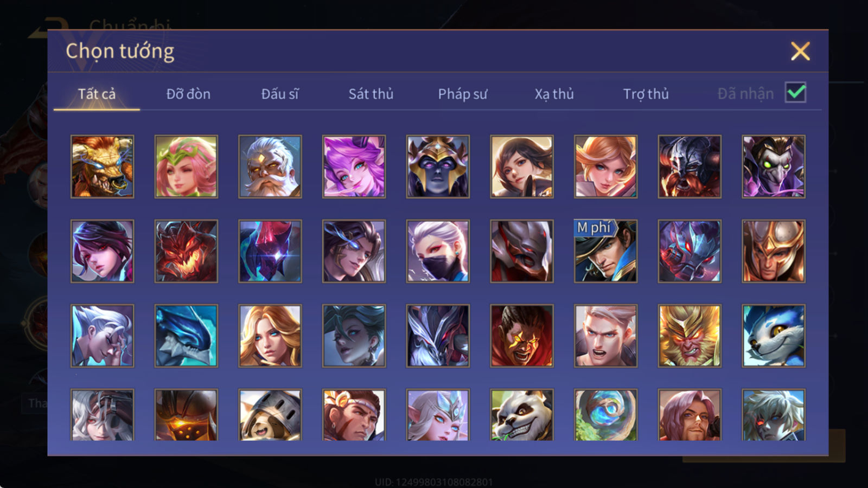Select the golden monkey king hero
The image size is (868, 488).
click(690, 336)
